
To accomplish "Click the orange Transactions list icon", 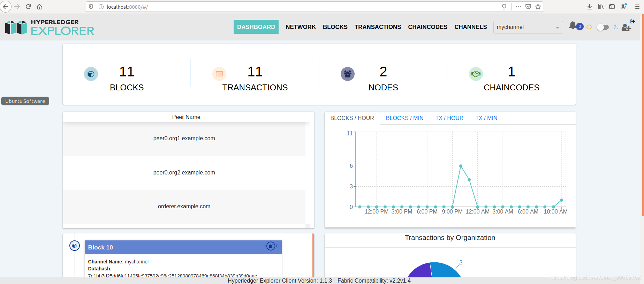I will pyautogui.click(x=219, y=74).
